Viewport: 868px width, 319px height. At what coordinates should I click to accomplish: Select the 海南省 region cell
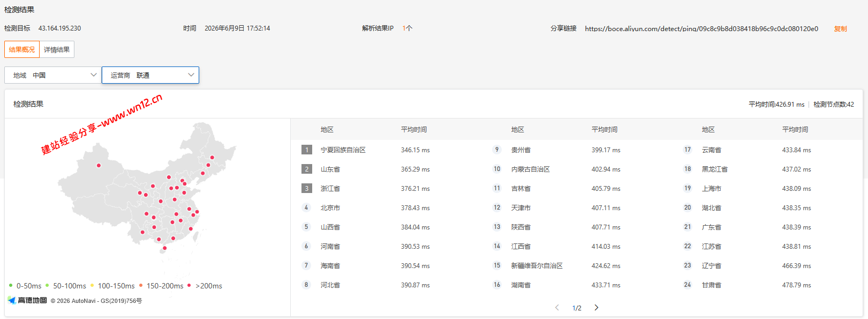[x=330, y=266]
